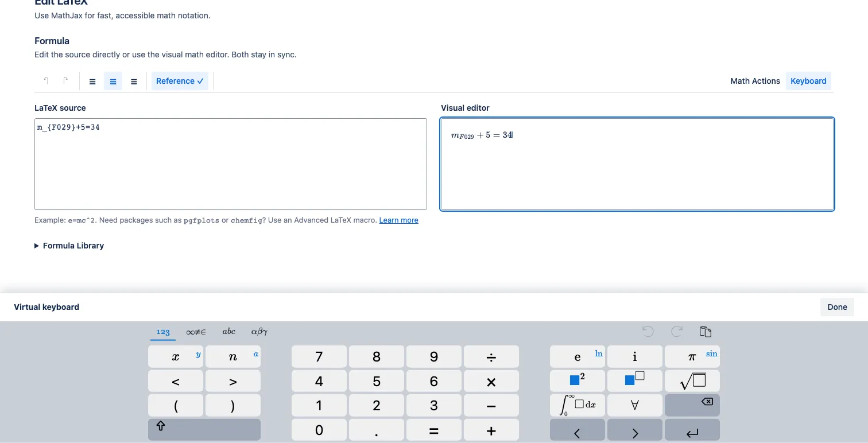Align formula left
This screenshot has height=443, width=868.
tap(92, 81)
